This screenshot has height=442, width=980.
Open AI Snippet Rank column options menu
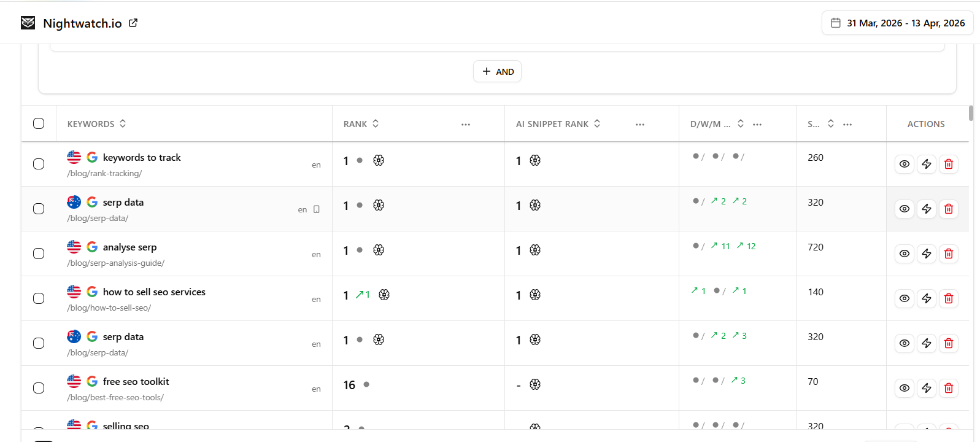pyautogui.click(x=640, y=124)
